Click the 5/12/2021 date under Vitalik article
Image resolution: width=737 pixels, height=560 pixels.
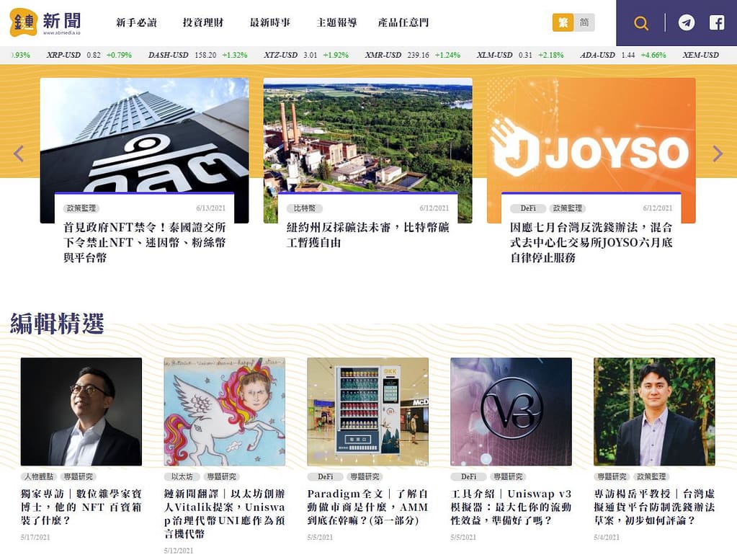coord(179,551)
